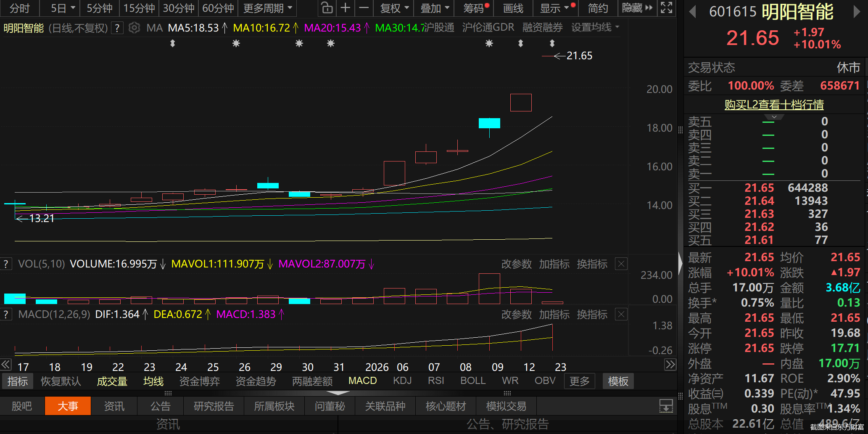Collapse the side panel via 隐藏
The height and width of the screenshot is (434, 868).
pos(637,8)
